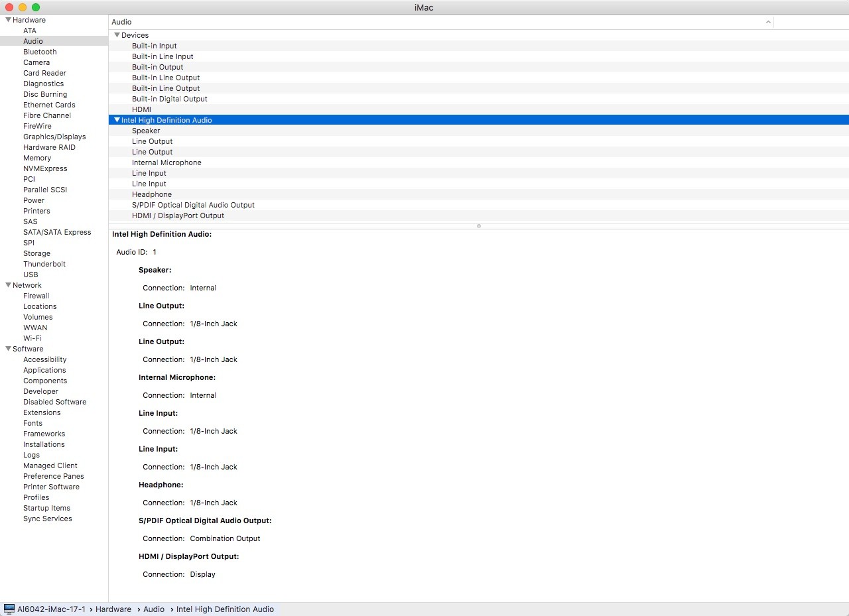View Power information in the sidebar
This screenshot has height=616, width=849.
(x=34, y=200)
